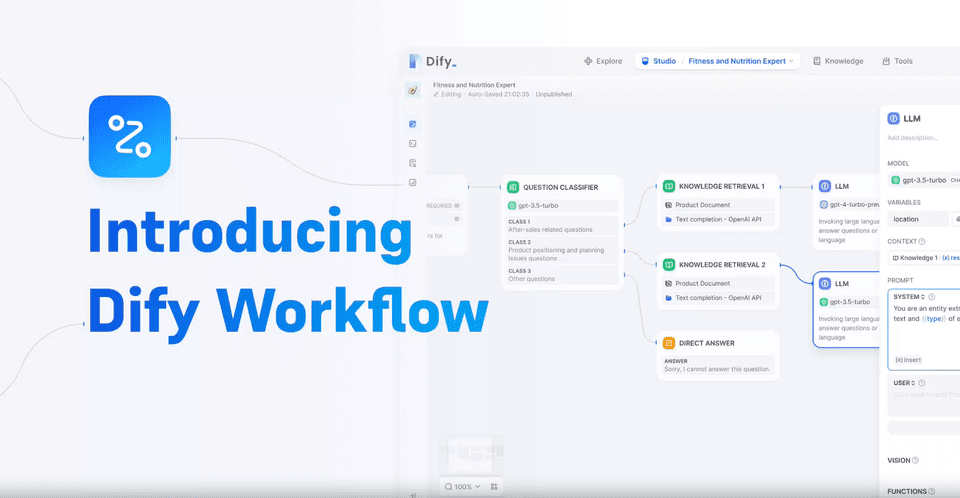Click the Knowledge Retrieval 2 node icon
The height and width of the screenshot is (498, 960).
669,265
